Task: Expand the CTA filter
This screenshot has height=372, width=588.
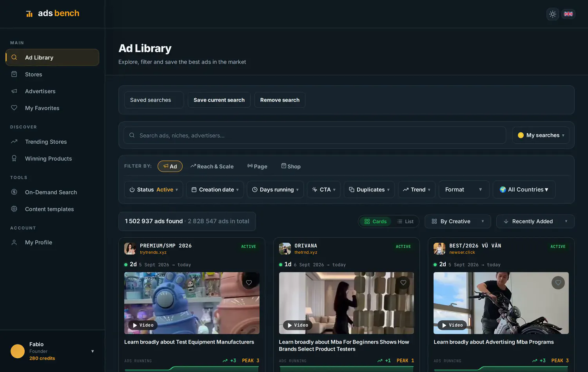Action: click(x=324, y=190)
